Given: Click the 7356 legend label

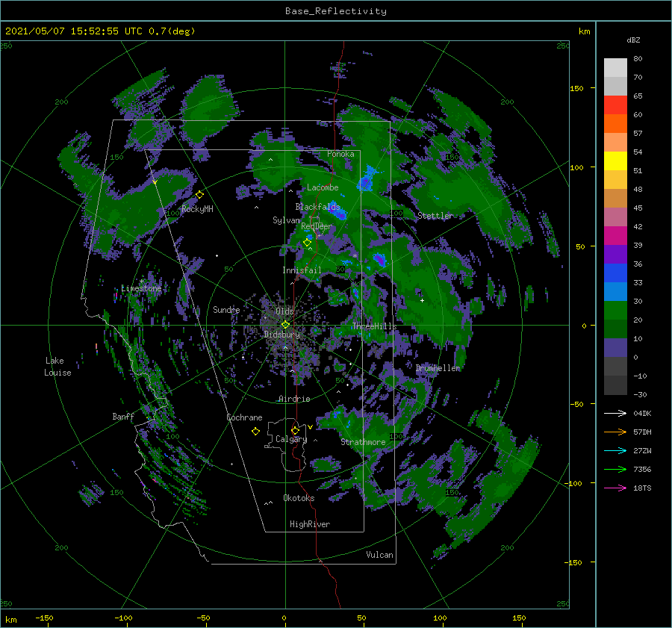Looking at the screenshot, I should click(x=642, y=470).
